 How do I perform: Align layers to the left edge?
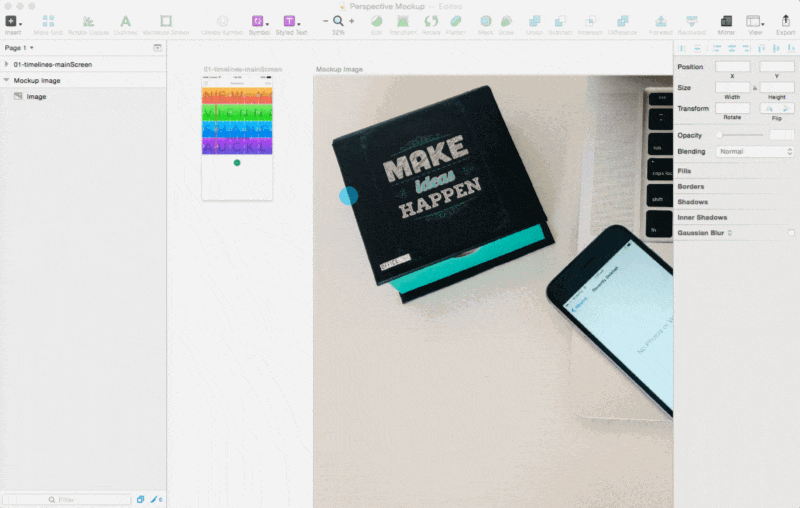click(717, 48)
